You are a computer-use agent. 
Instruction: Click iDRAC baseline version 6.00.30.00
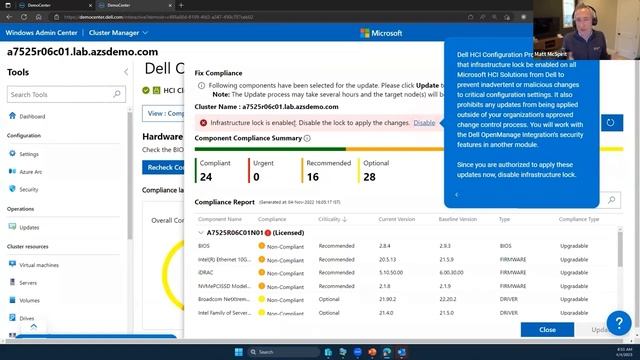451,273
